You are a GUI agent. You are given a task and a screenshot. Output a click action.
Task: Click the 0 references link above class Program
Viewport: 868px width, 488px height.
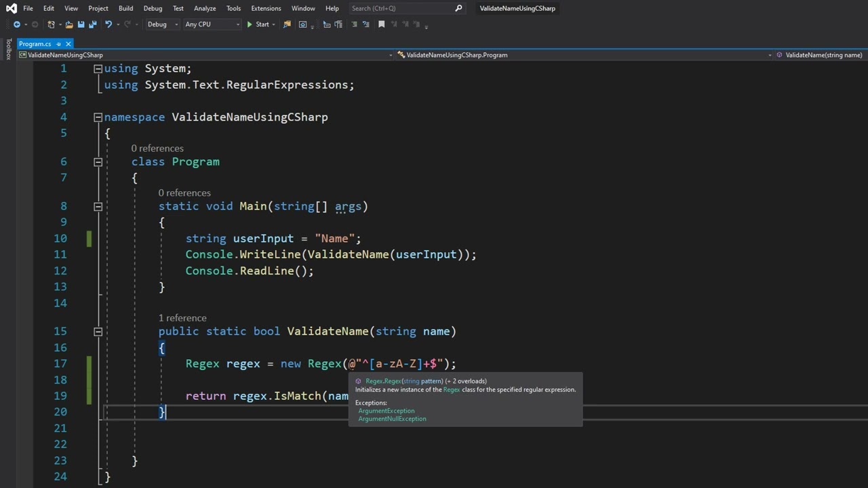(x=157, y=148)
